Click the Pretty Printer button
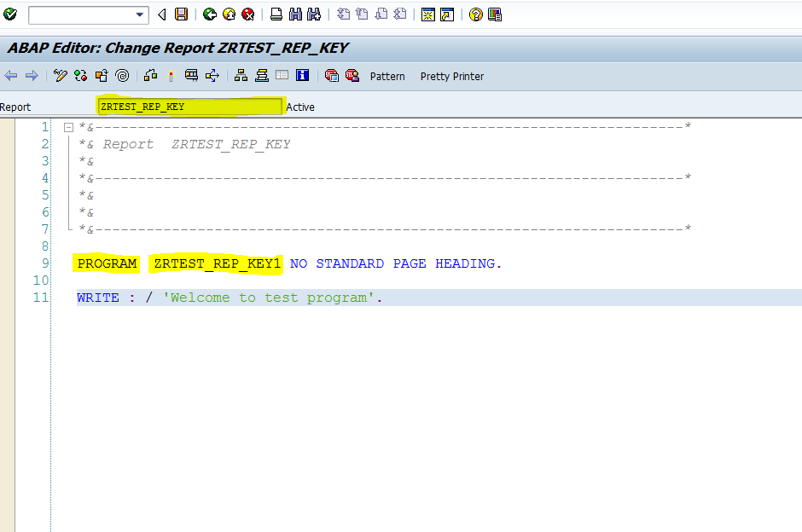The height and width of the screenshot is (532, 802). point(452,77)
